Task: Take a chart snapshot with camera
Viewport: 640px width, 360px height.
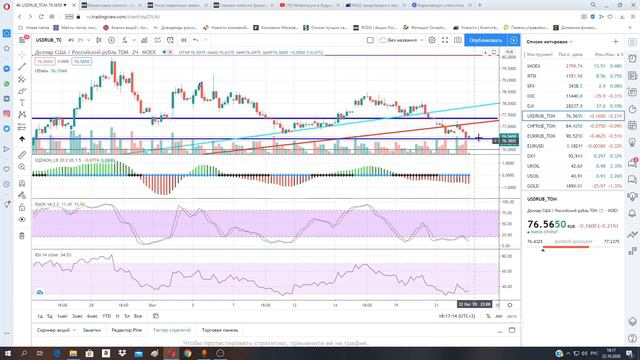Action: (458, 40)
